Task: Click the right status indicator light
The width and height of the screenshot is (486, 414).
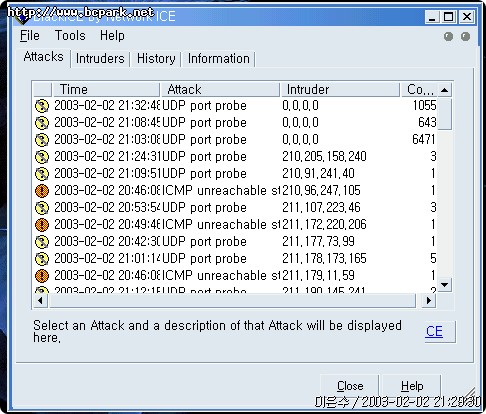Action: point(465,36)
